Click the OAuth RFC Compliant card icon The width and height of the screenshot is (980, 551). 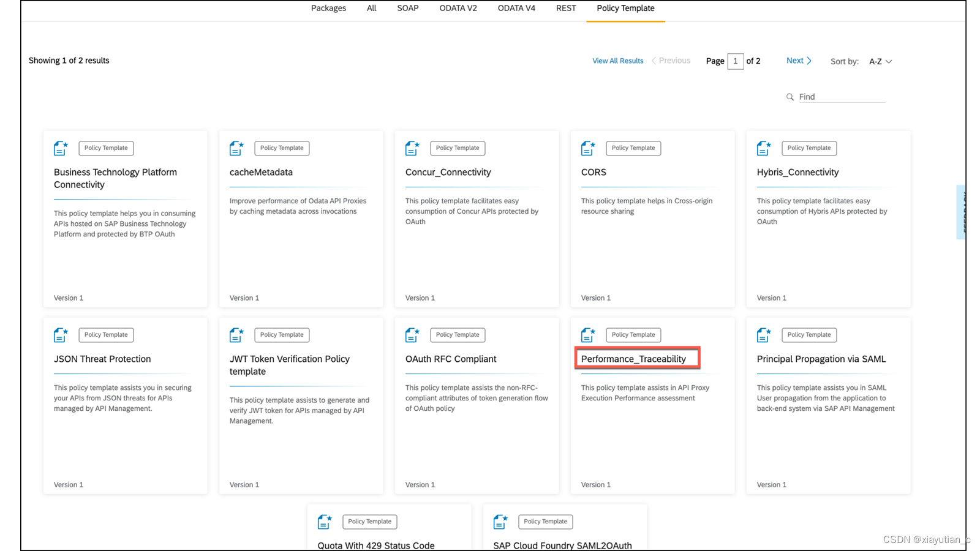click(x=412, y=335)
